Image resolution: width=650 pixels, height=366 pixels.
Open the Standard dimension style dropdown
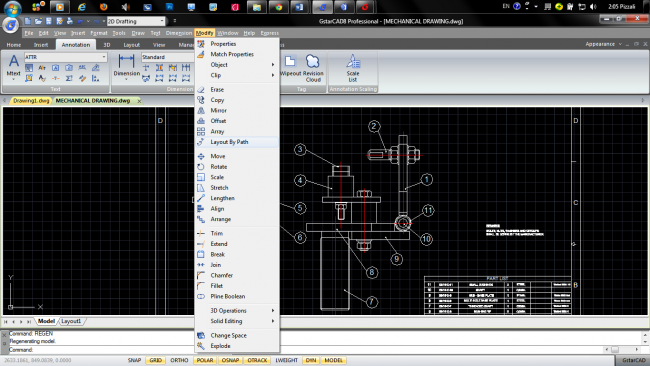pos(167,57)
